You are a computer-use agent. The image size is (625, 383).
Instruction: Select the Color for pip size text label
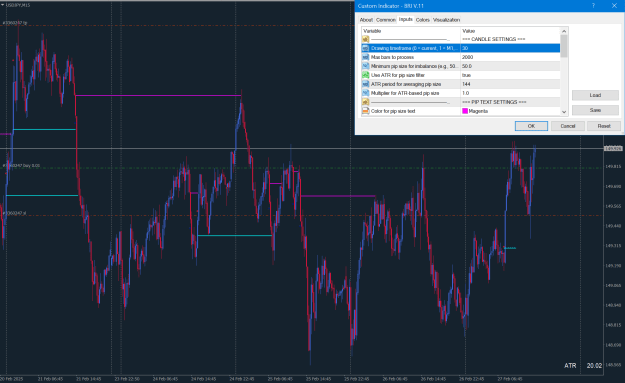pos(393,111)
